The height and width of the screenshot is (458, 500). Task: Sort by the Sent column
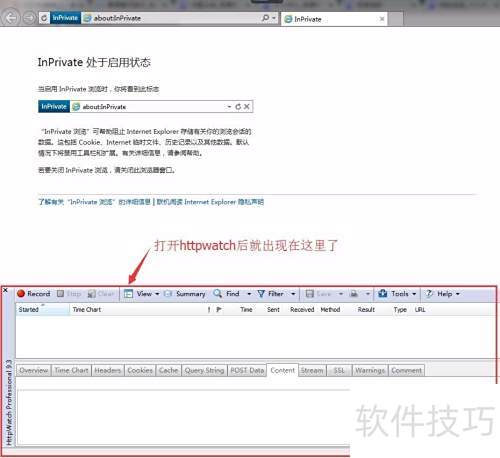coord(273,310)
